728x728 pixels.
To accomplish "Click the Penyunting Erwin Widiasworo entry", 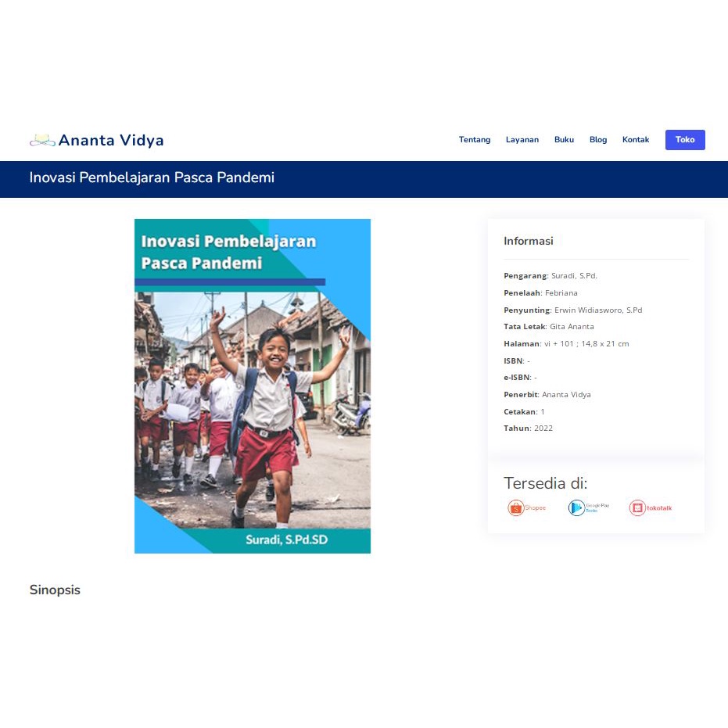I will (573, 310).
